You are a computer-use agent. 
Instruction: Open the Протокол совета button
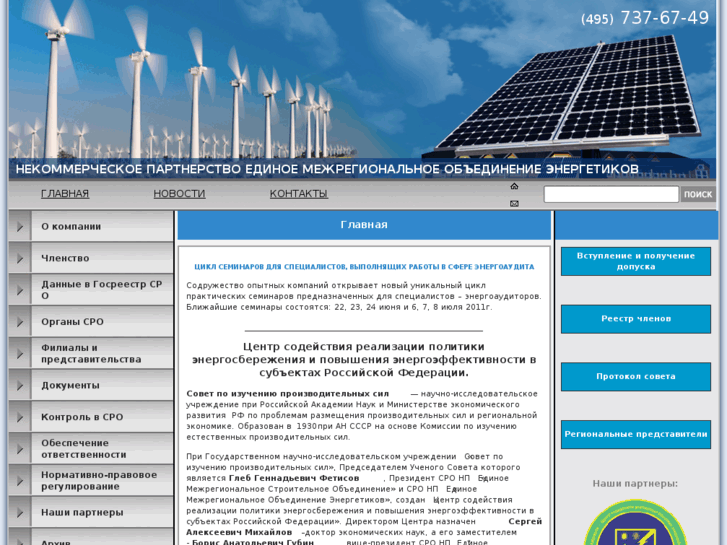tap(636, 377)
